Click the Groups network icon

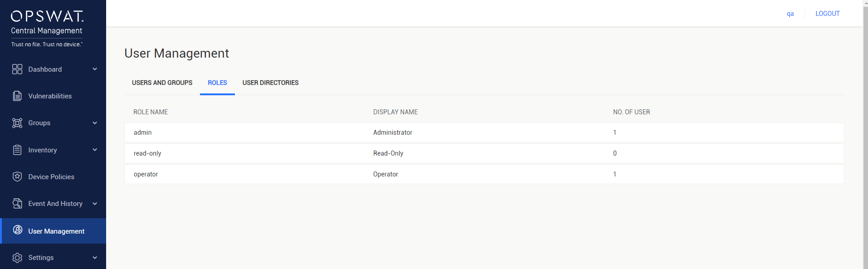(x=17, y=123)
